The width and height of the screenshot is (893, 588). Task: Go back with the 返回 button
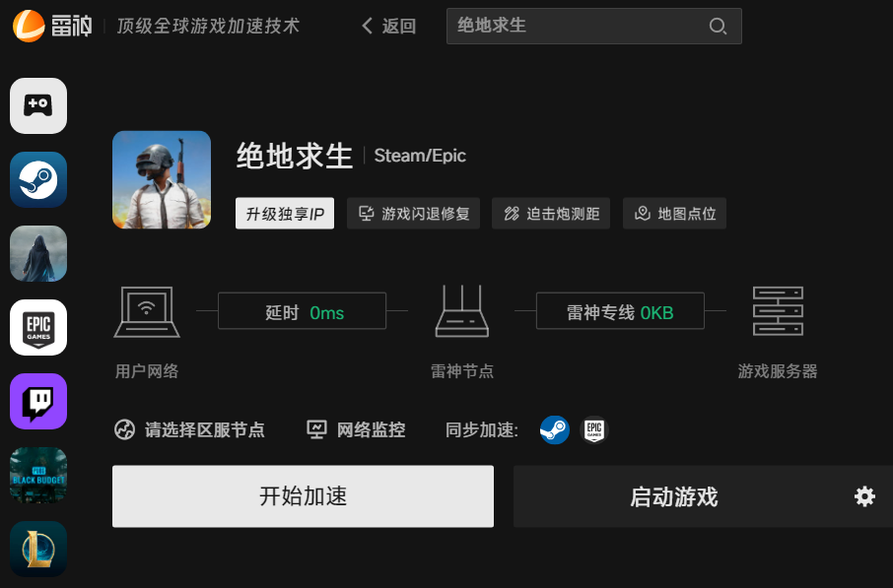coord(389,27)
